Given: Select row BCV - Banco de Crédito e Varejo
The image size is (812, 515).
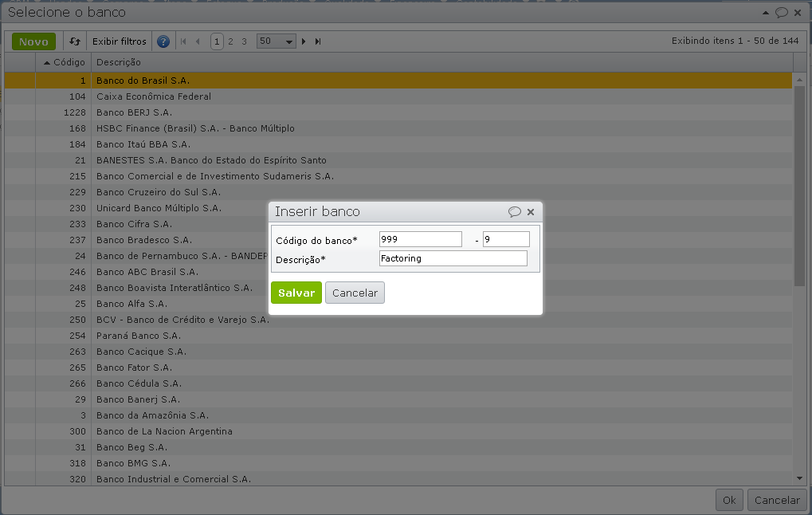Looking at the screenshot, I should (x=398, y=320).
